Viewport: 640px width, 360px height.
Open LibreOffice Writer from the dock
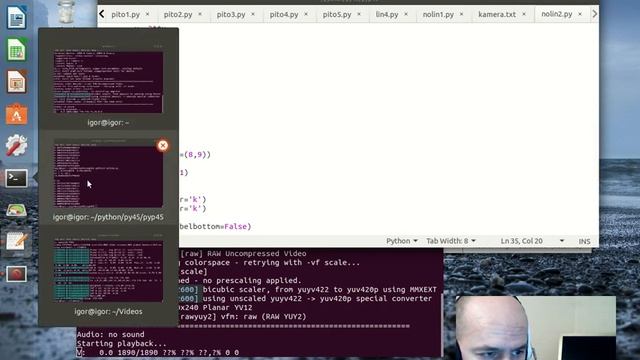[16, 18]
